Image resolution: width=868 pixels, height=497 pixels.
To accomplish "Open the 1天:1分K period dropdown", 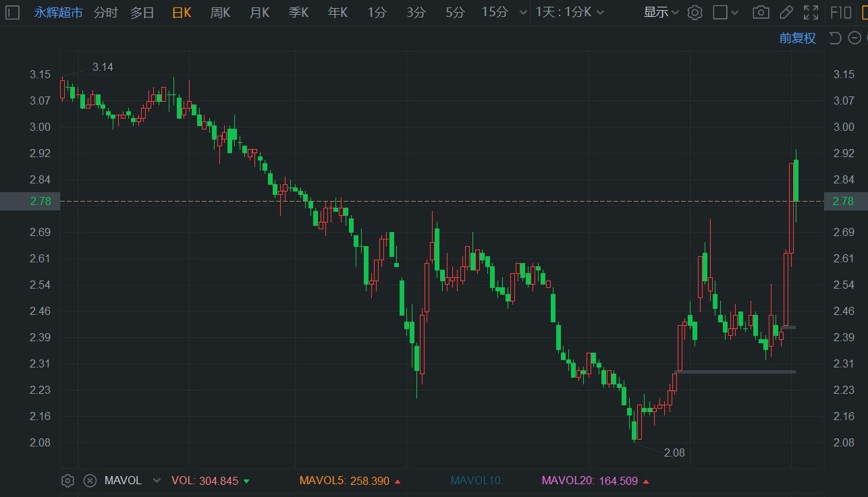I will tap(570, 12).
